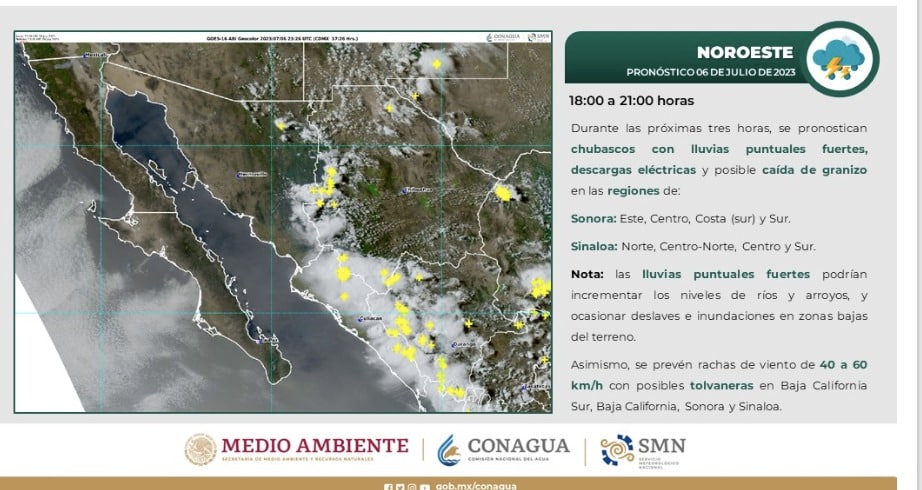Click the MEDIO AMBIENTE title text
The image size is (922, 490).
[315, 445]
